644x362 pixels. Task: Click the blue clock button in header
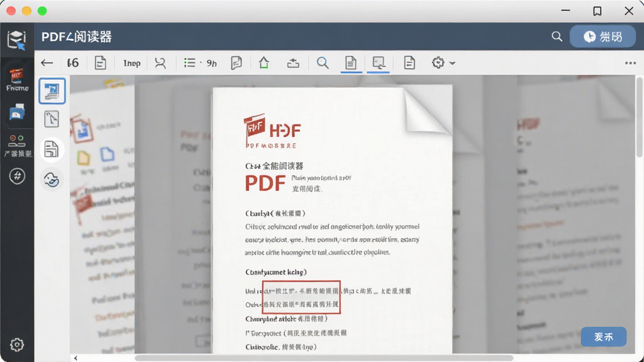[603, 36]
